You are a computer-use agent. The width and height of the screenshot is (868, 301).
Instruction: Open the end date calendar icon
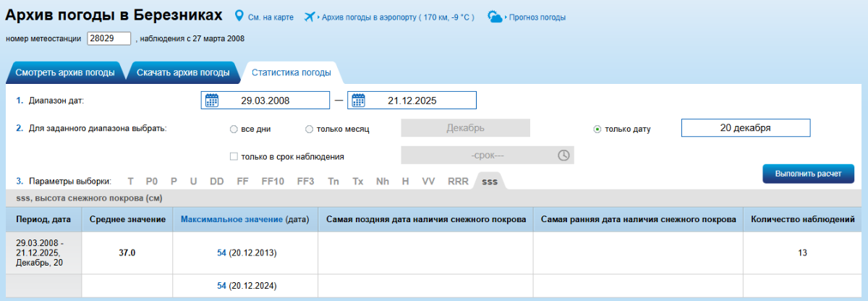click(358, 101)
